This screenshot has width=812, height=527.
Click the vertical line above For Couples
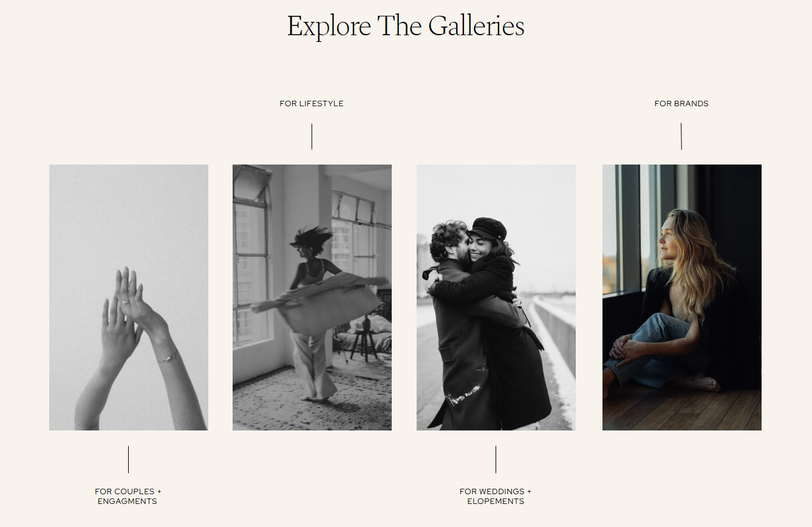coord(128,460)
